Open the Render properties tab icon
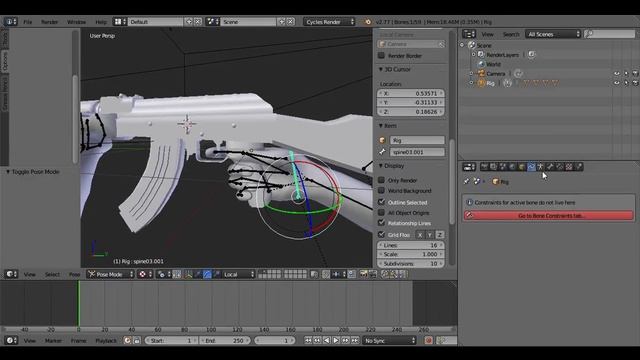640x360 pixels. click(484, 167)
